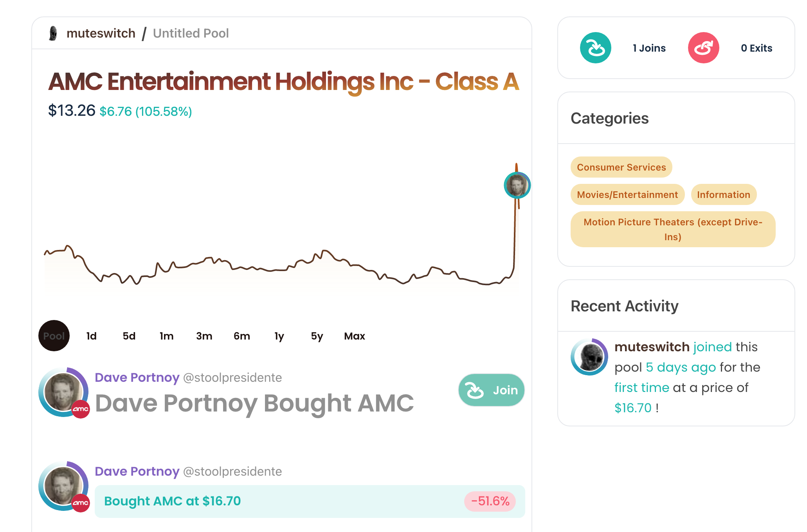Open muteswitch name in Recent Activity
Image resolution: width=807 pixels, height=532 pixels.
[652, 347]
